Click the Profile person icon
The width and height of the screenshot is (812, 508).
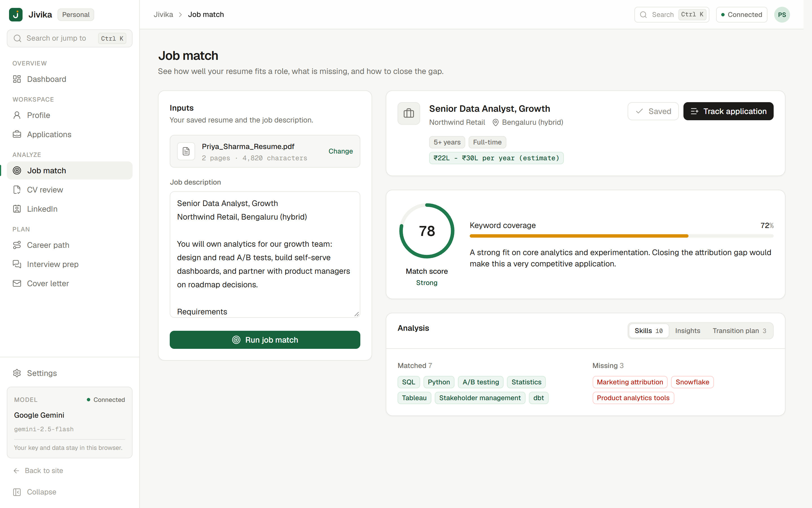pos(17,115)
